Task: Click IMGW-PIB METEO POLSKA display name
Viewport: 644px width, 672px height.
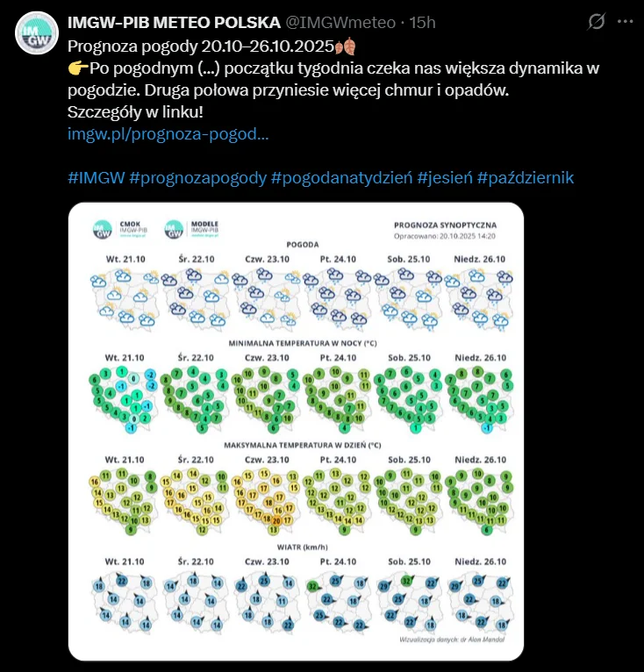Action: click(175, 21)
